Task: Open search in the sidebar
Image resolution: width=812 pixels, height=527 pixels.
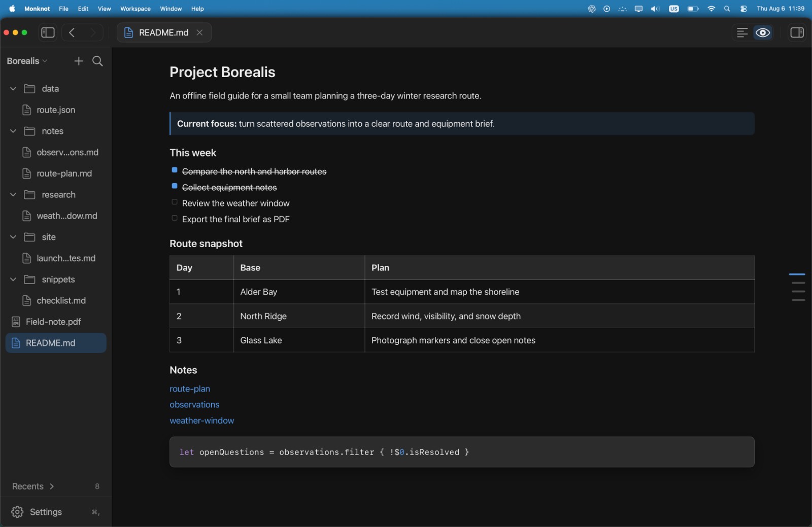Action: 97,61
